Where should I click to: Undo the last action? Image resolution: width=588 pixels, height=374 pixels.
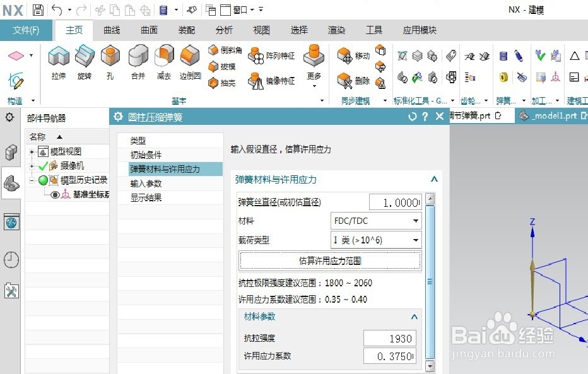pyautogui.click(x=57, y=9)
